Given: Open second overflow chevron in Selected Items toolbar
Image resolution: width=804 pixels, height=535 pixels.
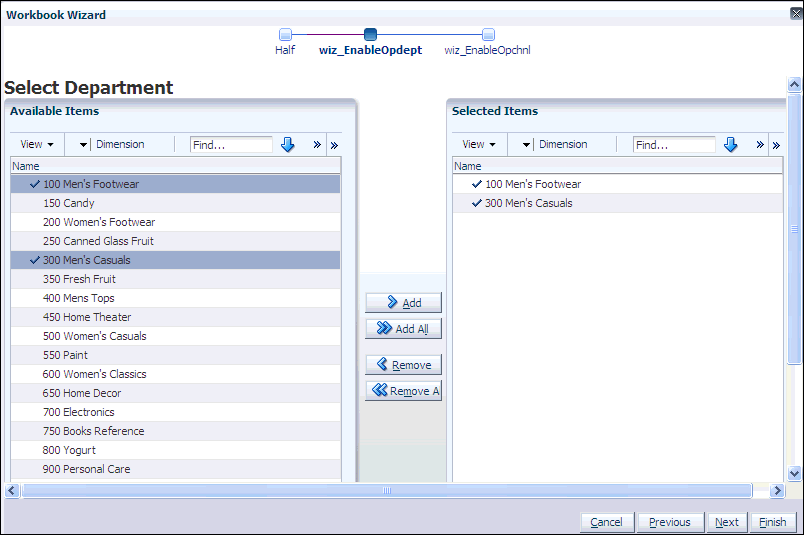Looking at the screenshot, I should [x=776, y=145].
